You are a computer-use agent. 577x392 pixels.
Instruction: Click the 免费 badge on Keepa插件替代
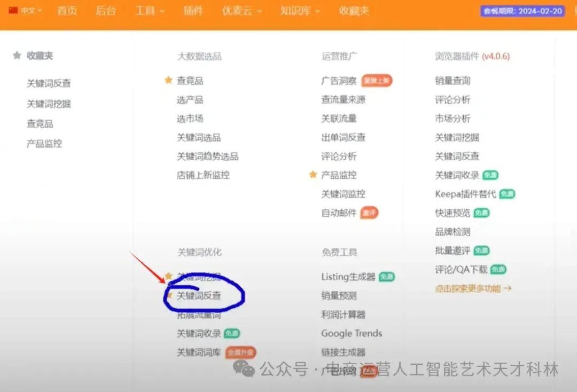pyautogui.click(x=506, y=194)
